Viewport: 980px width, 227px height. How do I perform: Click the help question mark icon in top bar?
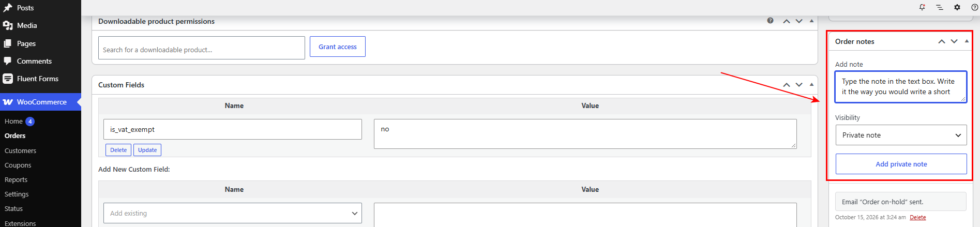coord(975,7)
